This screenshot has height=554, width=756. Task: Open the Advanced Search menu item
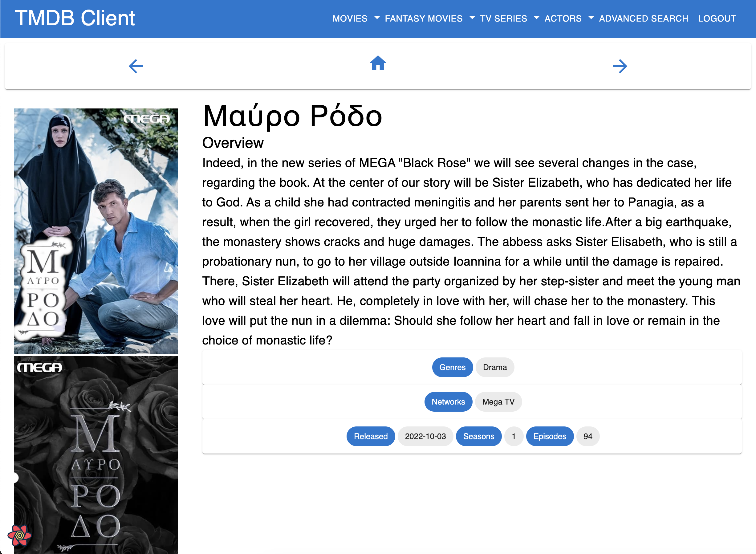(x=643, y=18)
